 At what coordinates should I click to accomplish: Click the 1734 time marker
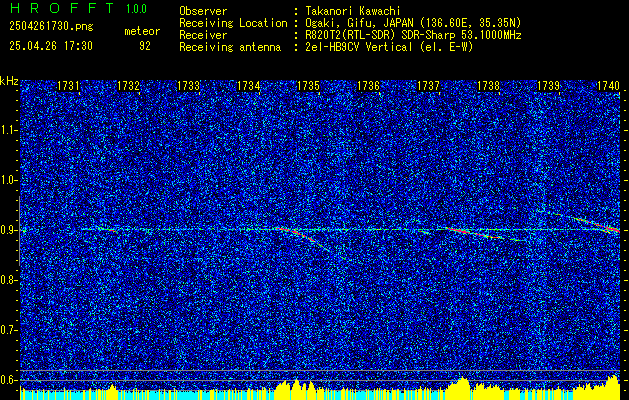point(248,85)
